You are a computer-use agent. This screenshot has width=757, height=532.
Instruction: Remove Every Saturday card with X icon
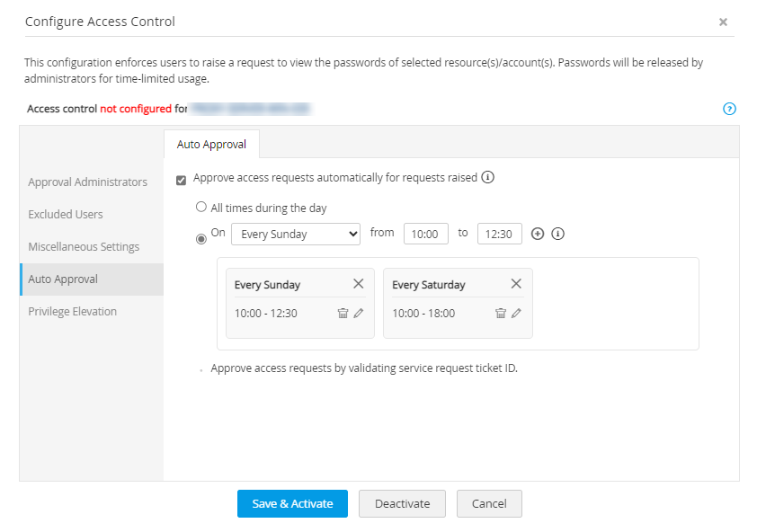(516, 284)
